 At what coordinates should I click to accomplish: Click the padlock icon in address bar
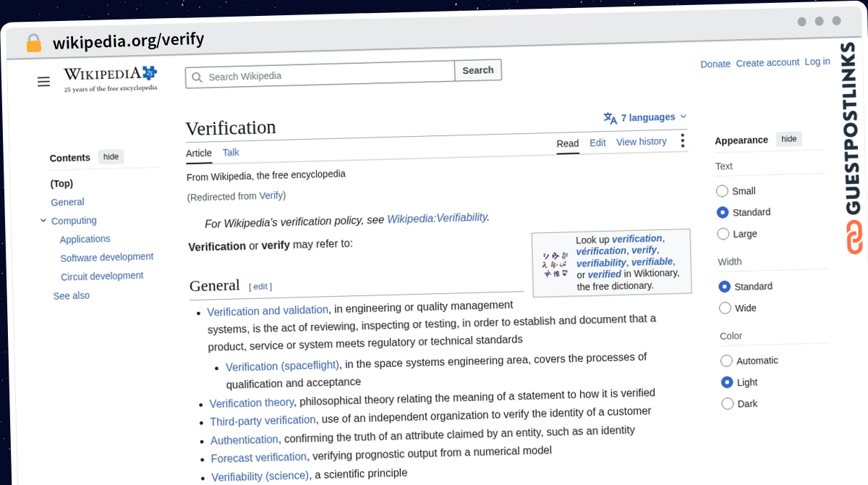click(x=34, y=43)
